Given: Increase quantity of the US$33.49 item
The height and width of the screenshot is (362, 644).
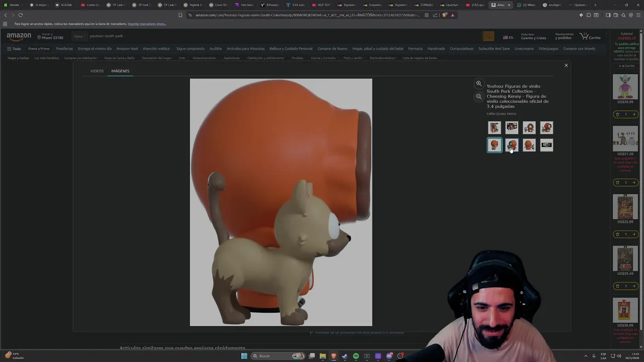Looking at the screenshot, I should 634,286.
